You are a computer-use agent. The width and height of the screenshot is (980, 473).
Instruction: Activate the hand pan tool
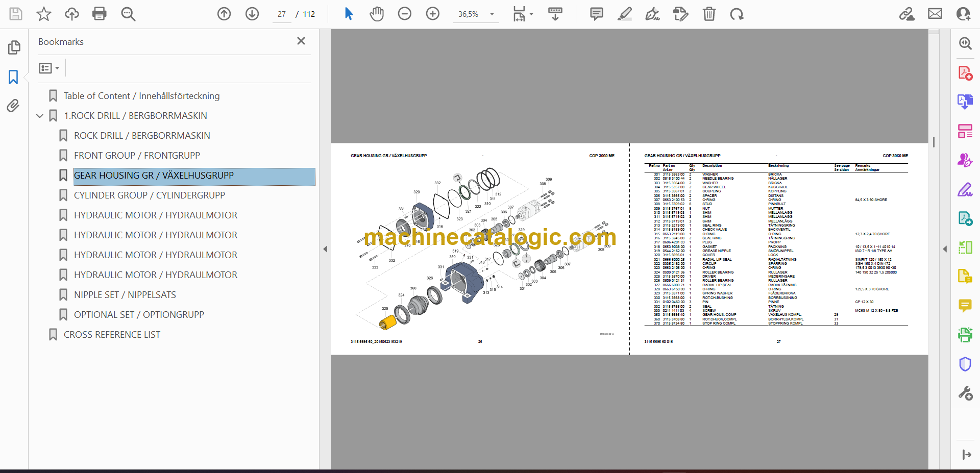point(377,14)
